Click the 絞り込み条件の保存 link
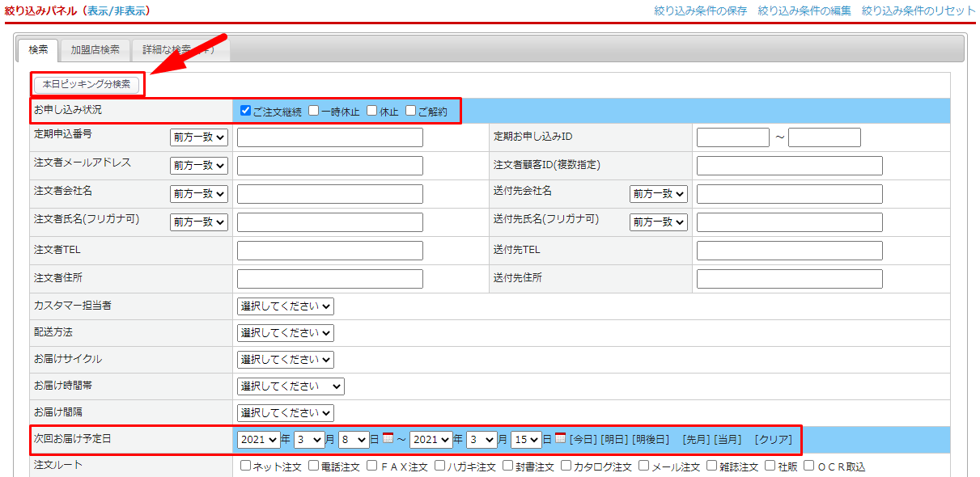980x477 pixels. [x=700, y=11]
